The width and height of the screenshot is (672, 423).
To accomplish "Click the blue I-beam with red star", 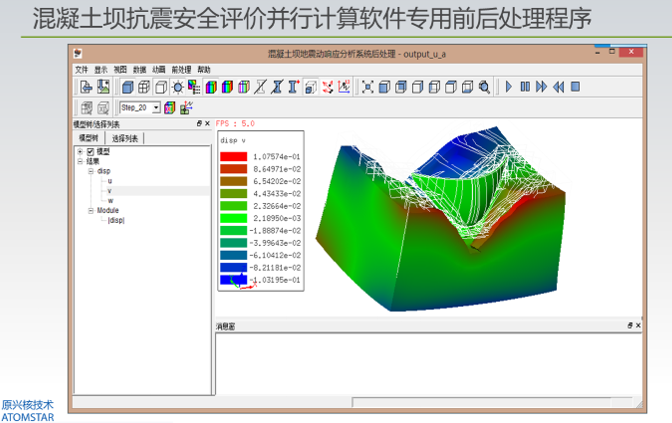I will (x=294, y=87).
